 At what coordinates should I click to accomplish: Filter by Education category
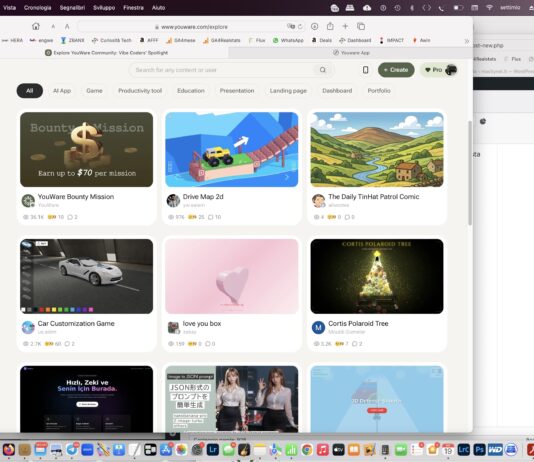pyautogui.click(x=191, y=91)
